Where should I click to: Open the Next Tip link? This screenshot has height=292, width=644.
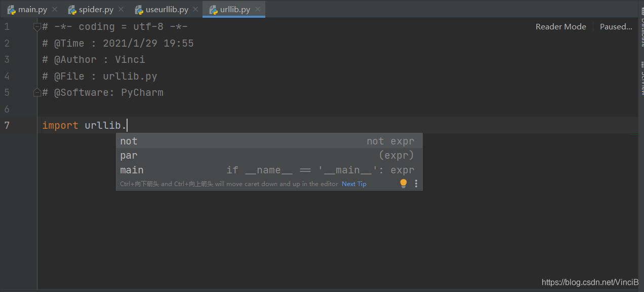tap(354, 184)
